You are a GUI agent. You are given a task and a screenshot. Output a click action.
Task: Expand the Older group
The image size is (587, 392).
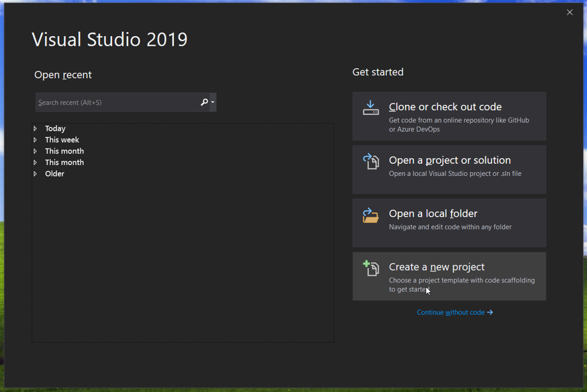36,173
